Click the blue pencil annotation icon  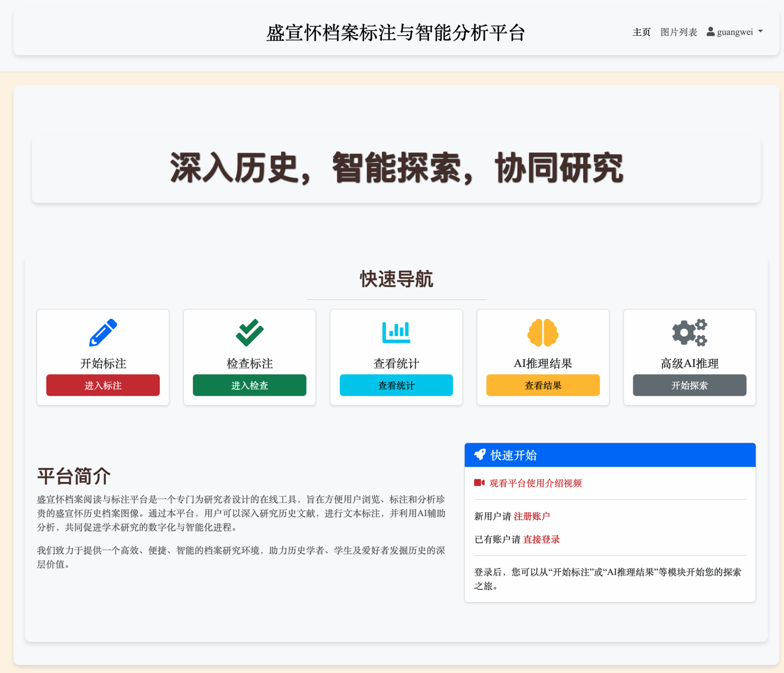[x=103, y=332]
